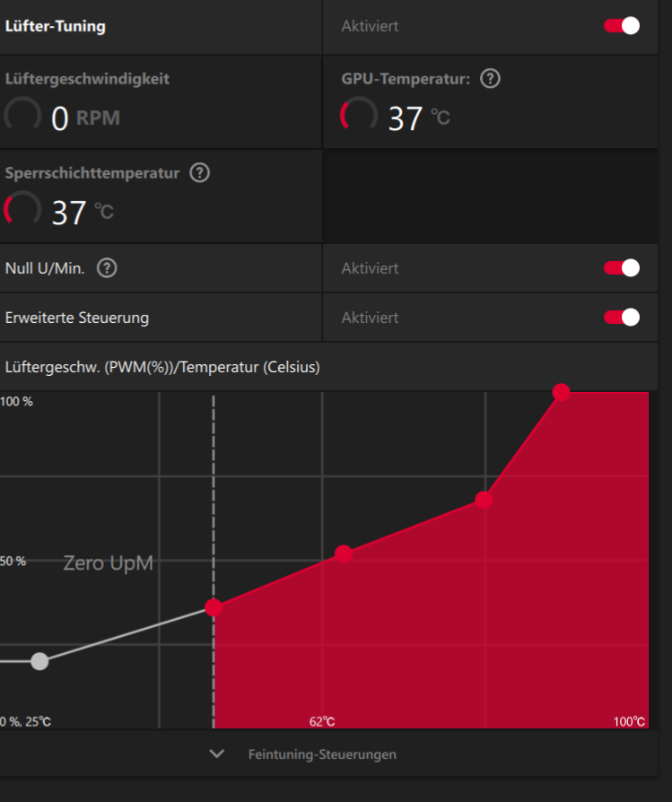Toggle the Lüfter-Tuning switch
Screen dimensions: 672x802
622,26
